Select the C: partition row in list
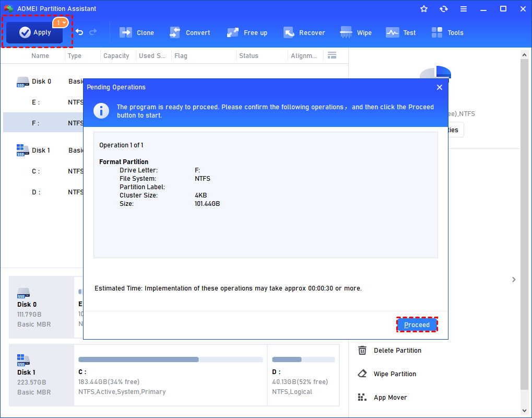 43,171
